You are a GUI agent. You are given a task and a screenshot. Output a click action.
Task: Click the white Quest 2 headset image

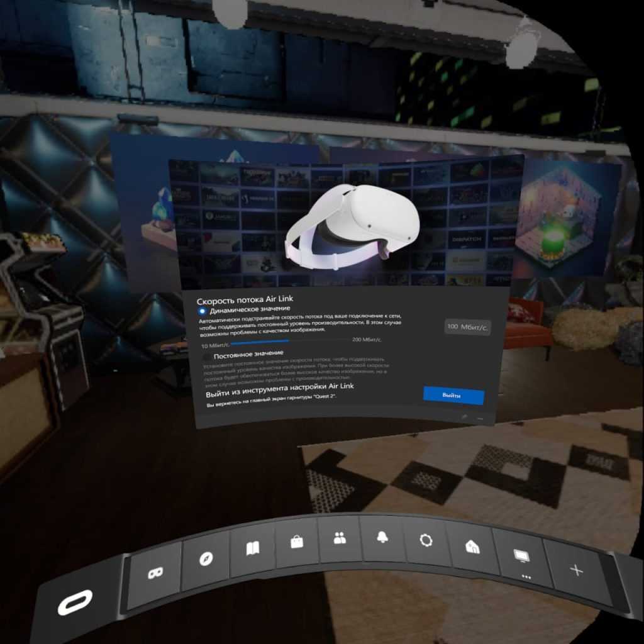[x=352, y=226]
